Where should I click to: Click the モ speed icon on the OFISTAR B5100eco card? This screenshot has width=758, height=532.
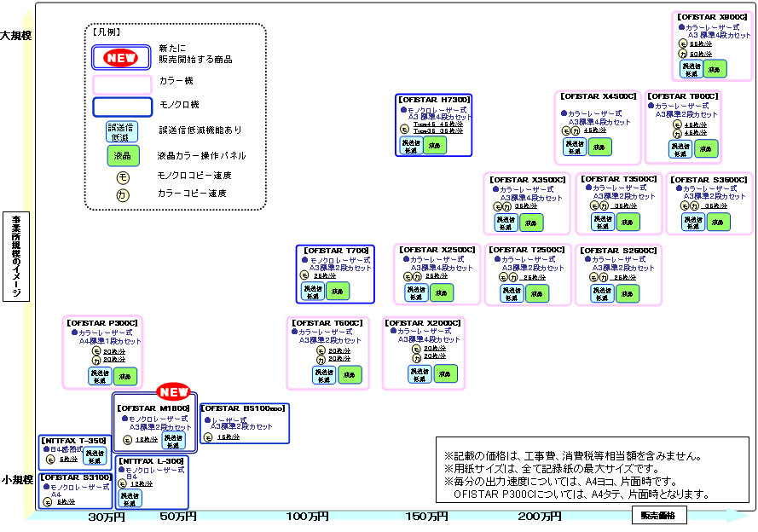pyautogui.click(x=208, y=437)
